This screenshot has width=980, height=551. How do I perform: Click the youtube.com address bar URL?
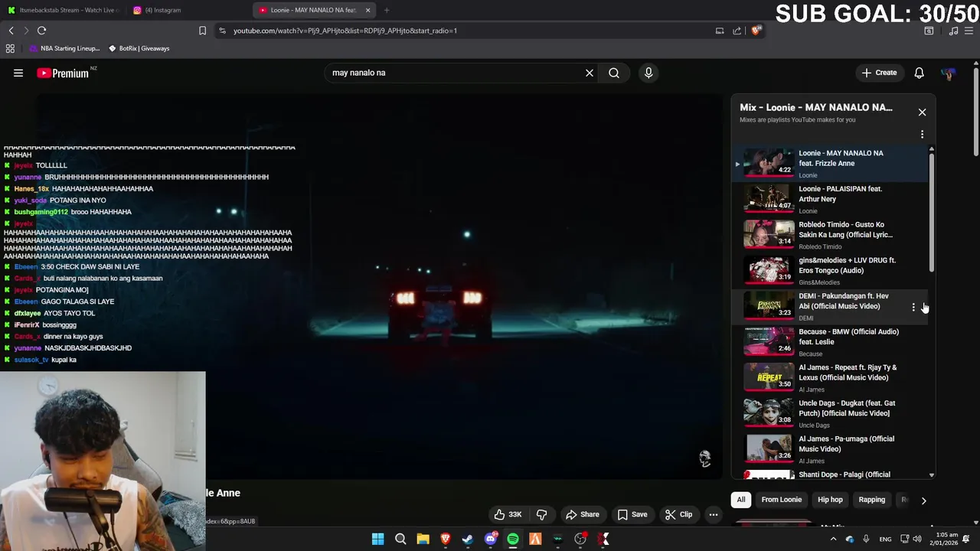point(345,31)
